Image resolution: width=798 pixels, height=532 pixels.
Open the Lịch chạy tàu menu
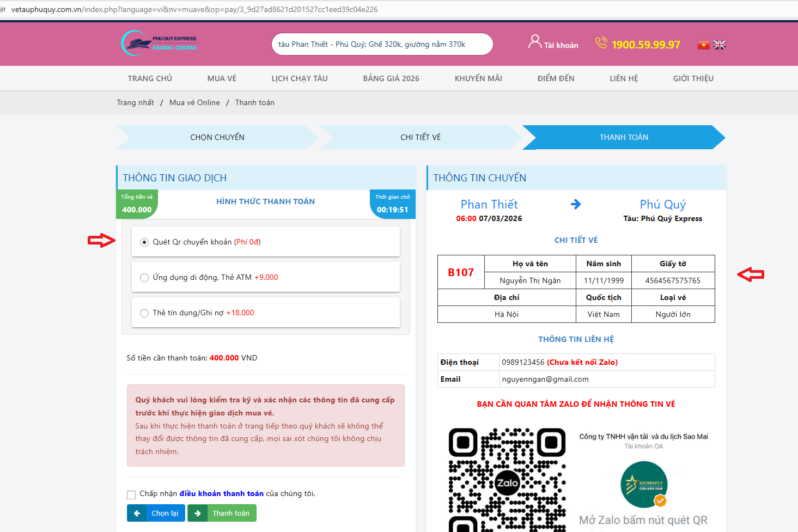pyautogui.click(x=300, y=78)
